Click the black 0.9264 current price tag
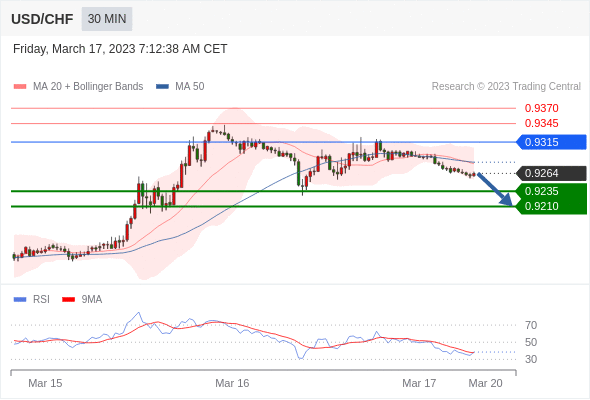This screenshot has height=400, width=590. coord(551,173)
